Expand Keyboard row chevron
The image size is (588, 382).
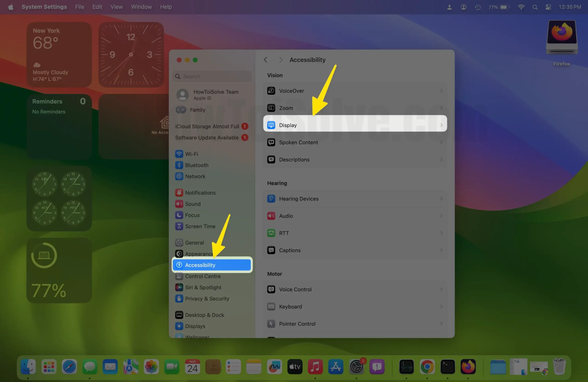point(441,307)
